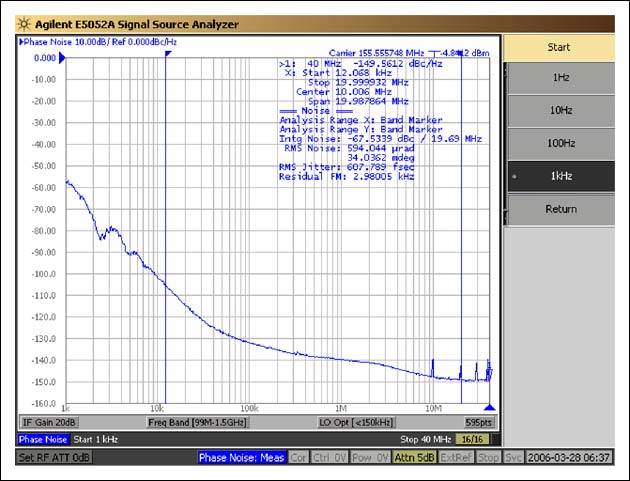Select the 100Hz start frequency softkey

pyautogui.click(x=560, y=143)
